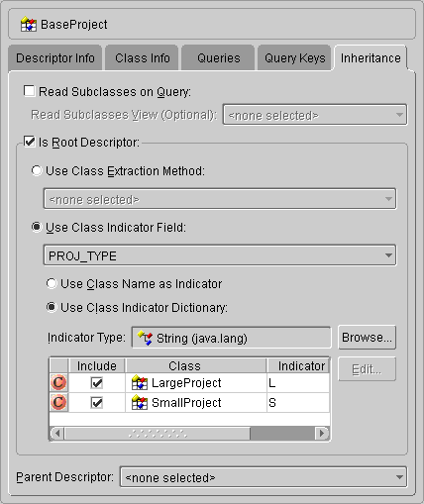The height and width of the screenshot is (504, 424).
Task: Click the SmallProject class name cell
Action: pyautogui.click(x=196, y=403)
